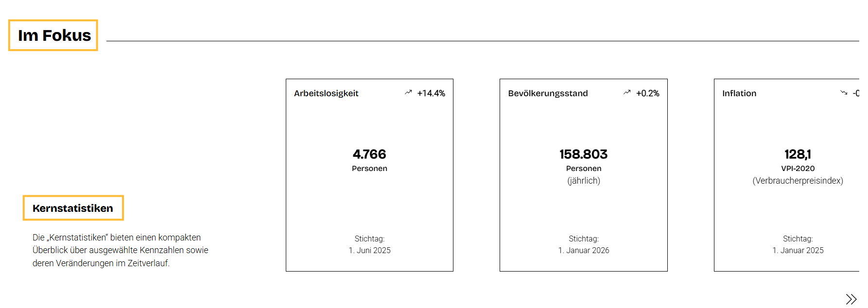Select the 158.803 Personen value

(584, 160)
